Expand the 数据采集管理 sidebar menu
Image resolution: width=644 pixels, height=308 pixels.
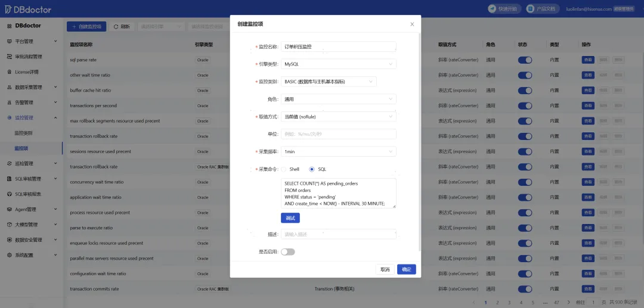[32, 87]
